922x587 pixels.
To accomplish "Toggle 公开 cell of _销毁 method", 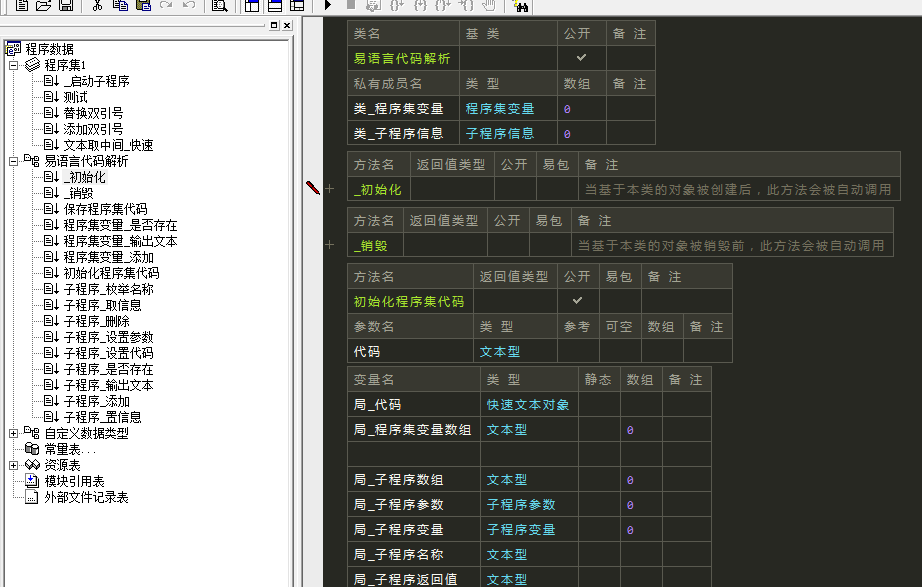I will point(508,245).
